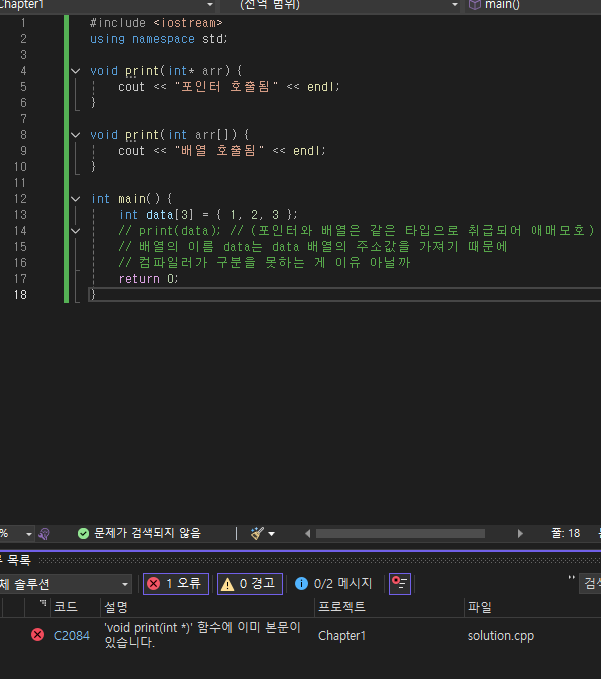Sort by the file column header
The height and width of the screenshot is (679, 601).
(x=480, y=607)
